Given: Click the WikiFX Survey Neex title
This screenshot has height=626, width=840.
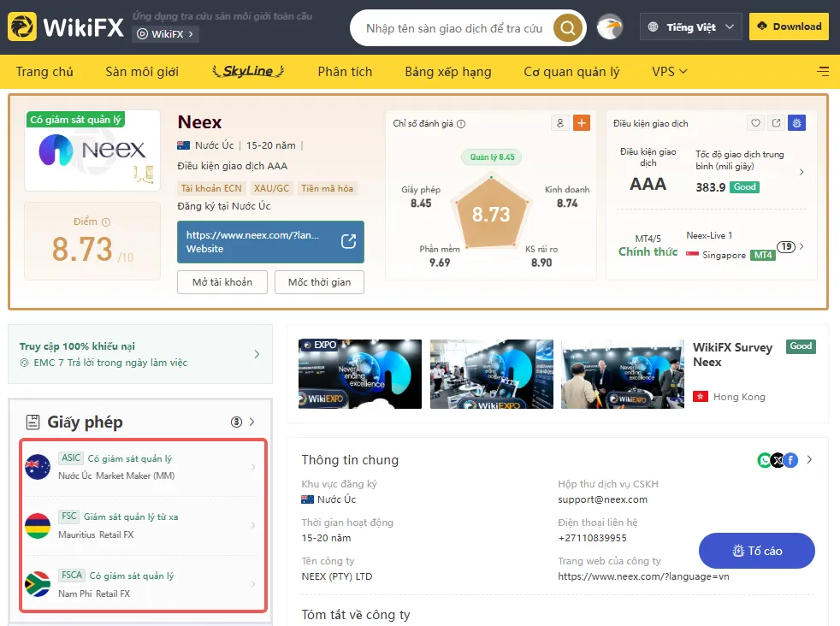Looking at the screenshot, I should tap(732, 355).
